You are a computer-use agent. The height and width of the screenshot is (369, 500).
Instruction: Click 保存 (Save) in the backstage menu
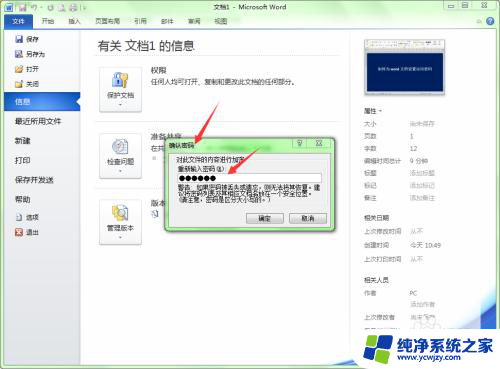coord(27,39)
